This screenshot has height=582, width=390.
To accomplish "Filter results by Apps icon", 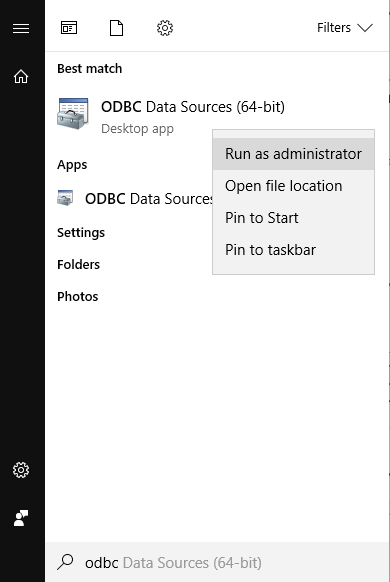I will tap(69, 28).
